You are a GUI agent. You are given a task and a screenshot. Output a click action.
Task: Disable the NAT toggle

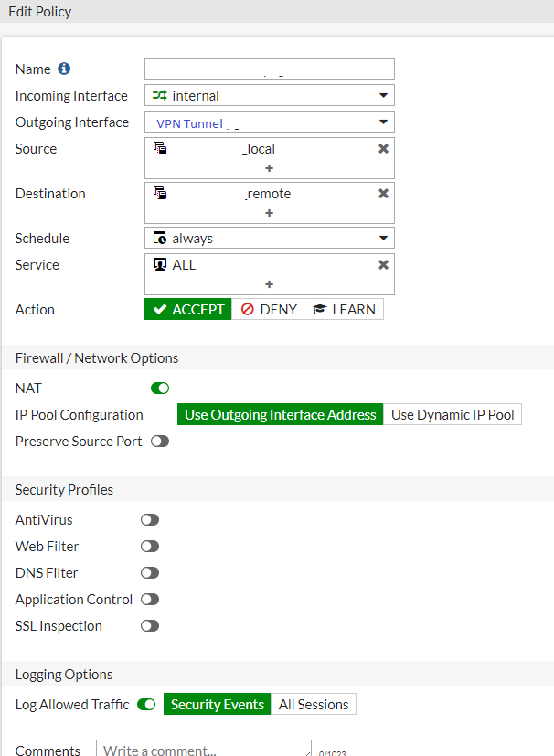click(160, 389)
